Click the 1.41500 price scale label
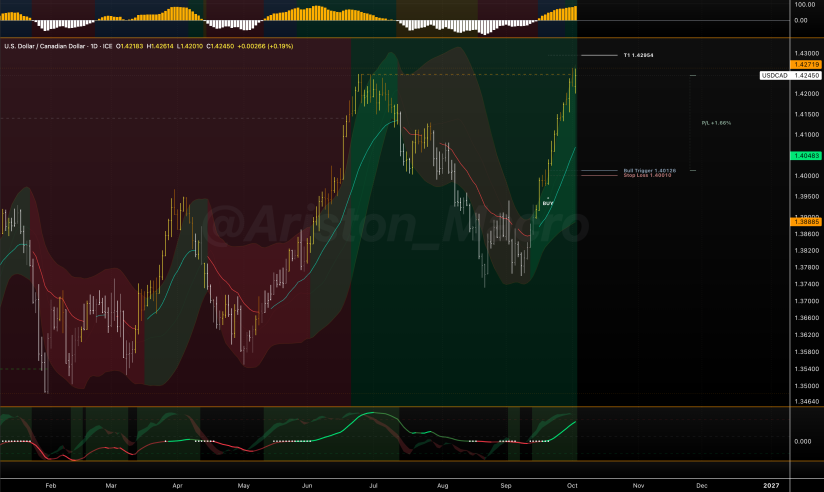Screen dimensions: 824x492 point(807,115)
